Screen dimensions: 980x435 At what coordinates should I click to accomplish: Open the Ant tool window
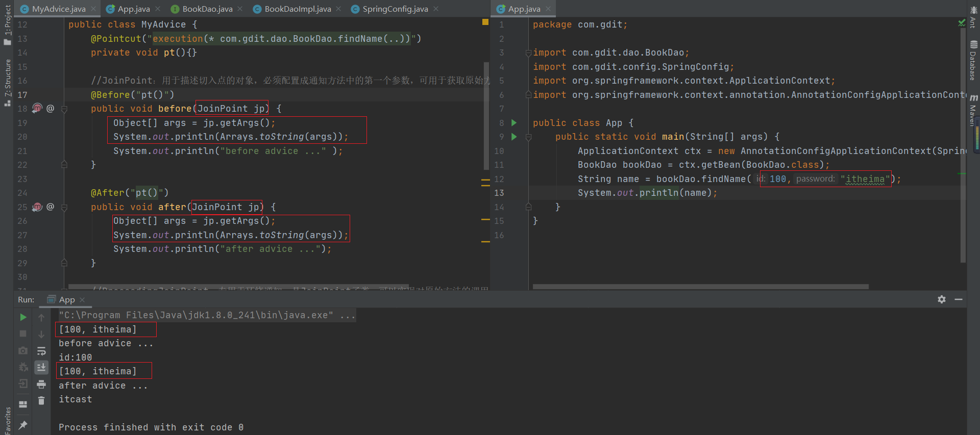coord(973,17)
